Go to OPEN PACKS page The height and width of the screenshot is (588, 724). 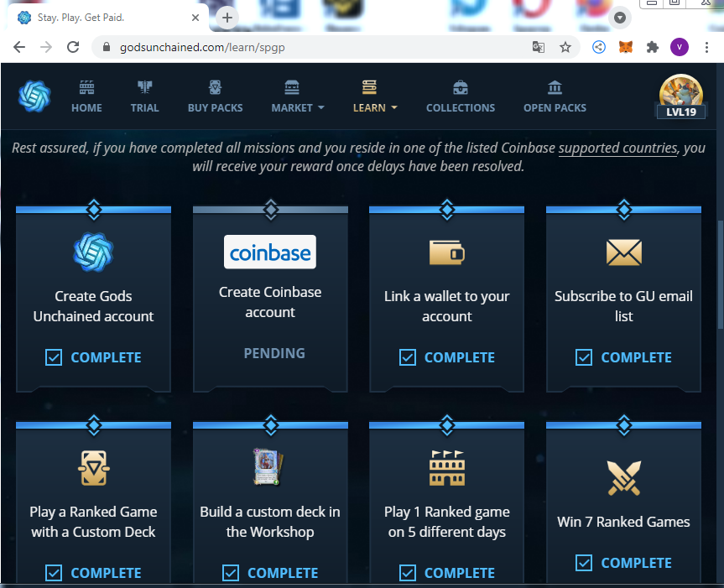[555, 96]
